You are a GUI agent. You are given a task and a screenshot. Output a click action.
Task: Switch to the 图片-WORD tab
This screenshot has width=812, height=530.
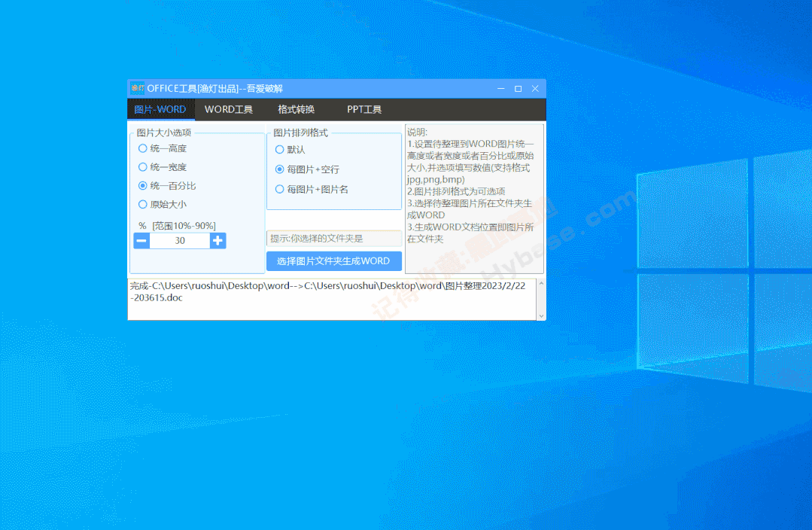tap(160, 110)
